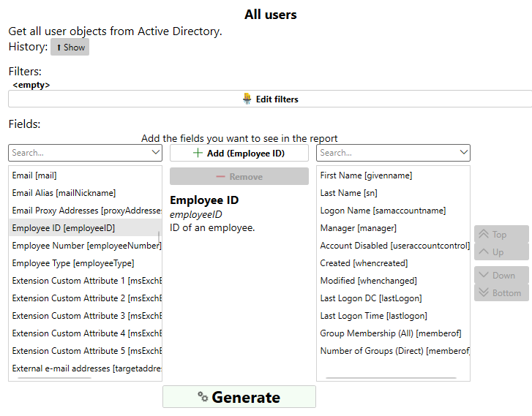Click the green plus icon on Add button
Image resolution: width=532 pixels, height=416 pixels.
pyautogui.click(x=198, y=153)
